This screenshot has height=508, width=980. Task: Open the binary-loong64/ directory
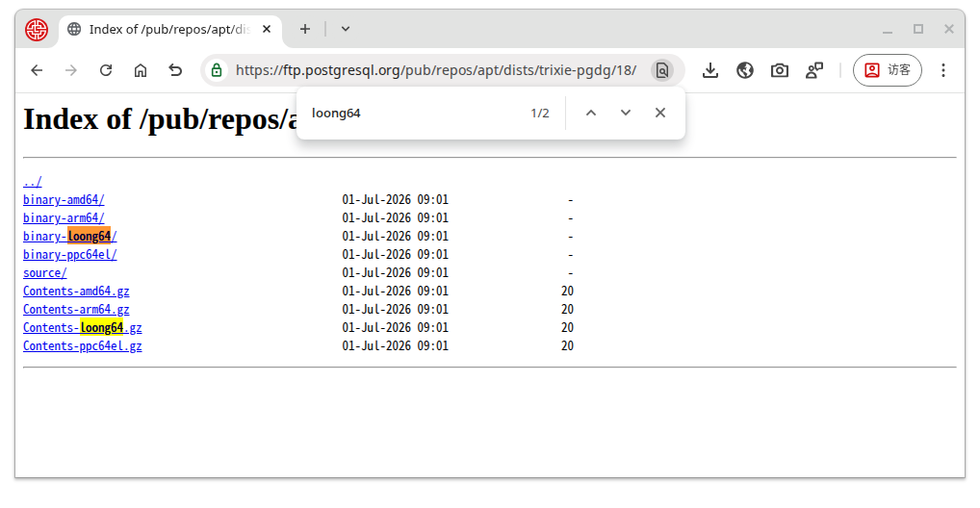[x=70, y=236]
